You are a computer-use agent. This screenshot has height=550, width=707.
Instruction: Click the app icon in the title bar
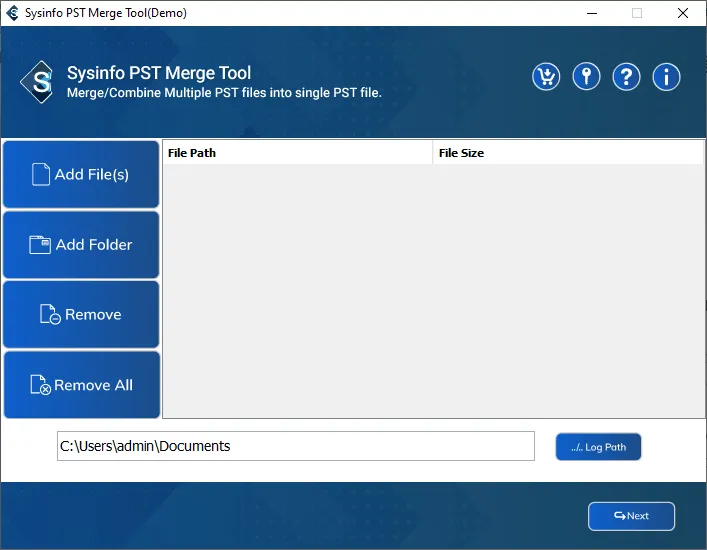[12, 13]
